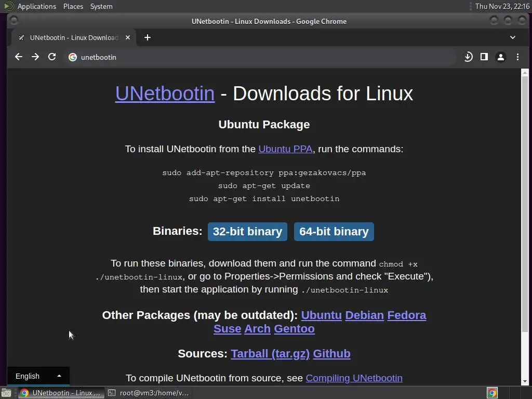532x399 pixels.
Task: Click Chrome icon in bottom-right panel
Action: (492, 393)
